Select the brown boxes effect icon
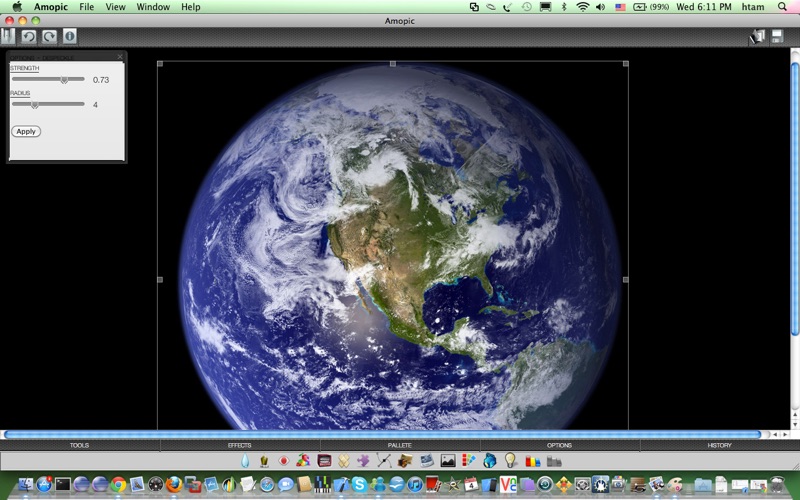 (405, 461)
